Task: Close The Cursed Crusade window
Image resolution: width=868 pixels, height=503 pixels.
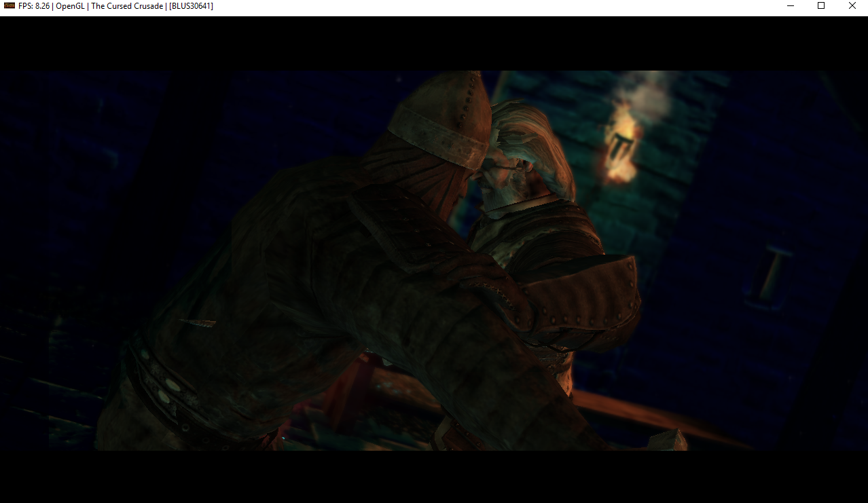Action: [852, 6]
